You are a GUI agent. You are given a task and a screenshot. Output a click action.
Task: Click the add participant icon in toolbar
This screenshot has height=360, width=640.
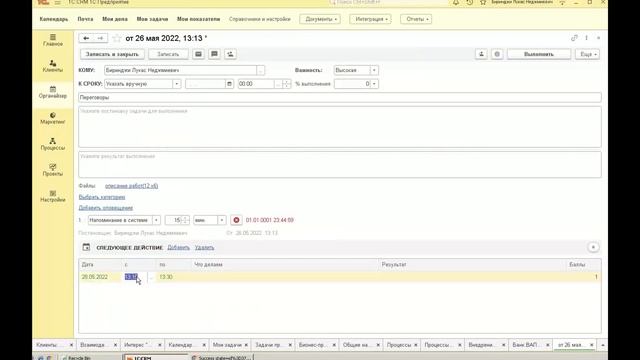(230, 54)
